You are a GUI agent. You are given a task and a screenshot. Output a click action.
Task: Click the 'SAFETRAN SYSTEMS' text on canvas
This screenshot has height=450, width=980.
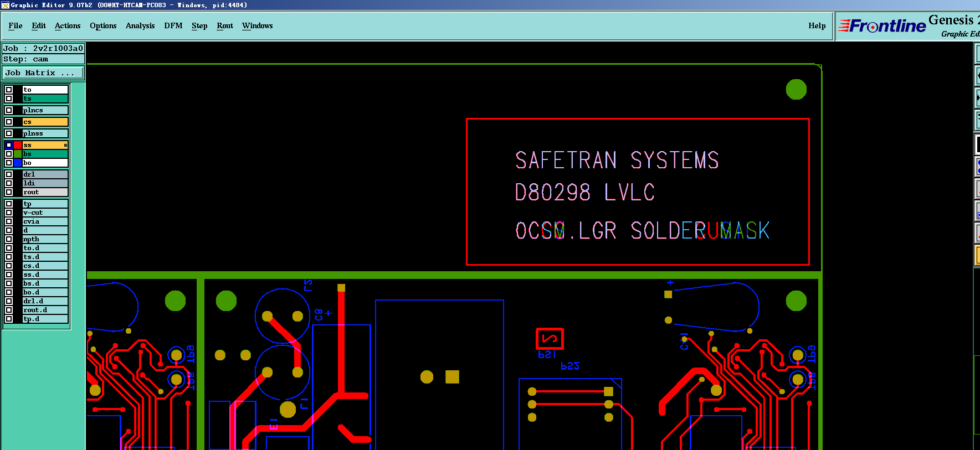click(617, 160)
